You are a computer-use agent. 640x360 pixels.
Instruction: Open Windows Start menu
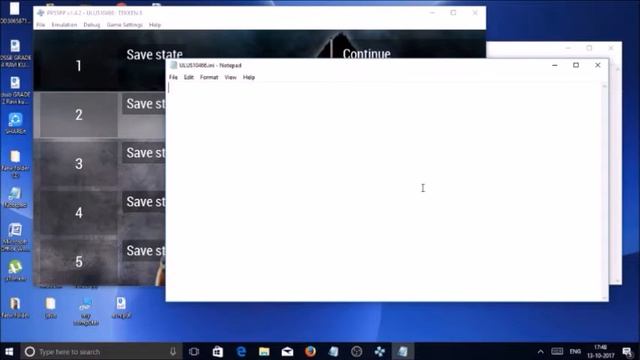pos(9,351)
